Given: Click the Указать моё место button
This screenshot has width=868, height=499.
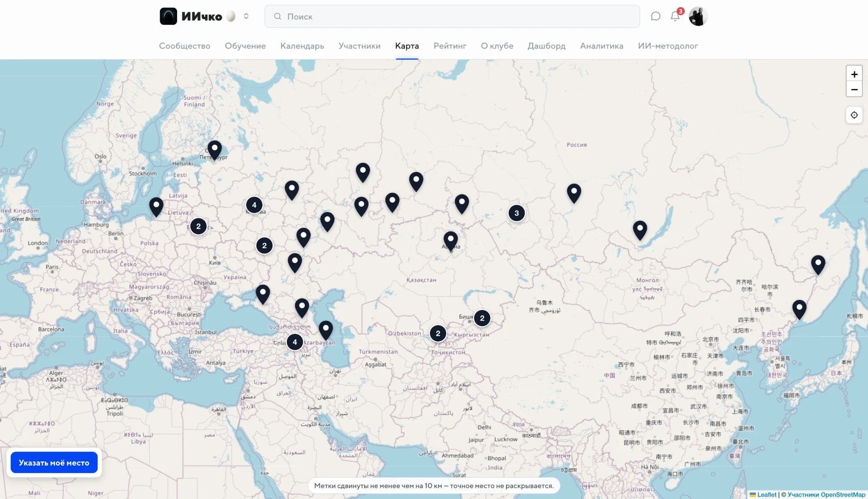Looking at the screenshot, I should click(x=54, y=463).
